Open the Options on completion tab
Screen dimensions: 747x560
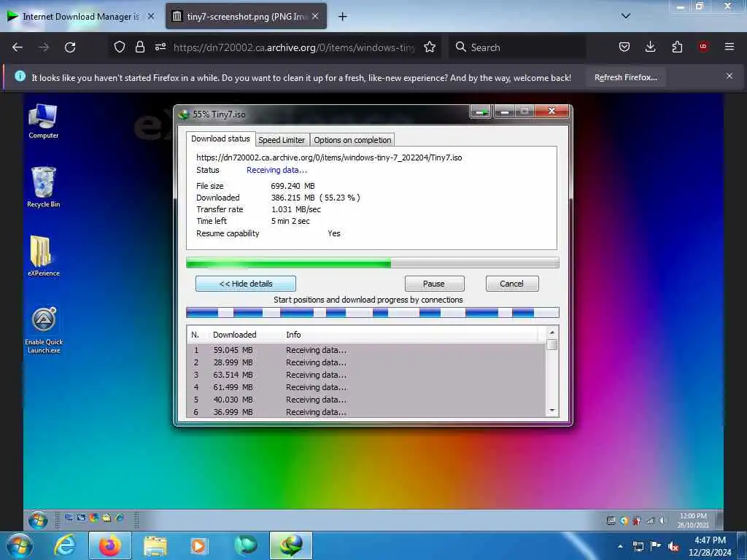(x=352, y=140)
